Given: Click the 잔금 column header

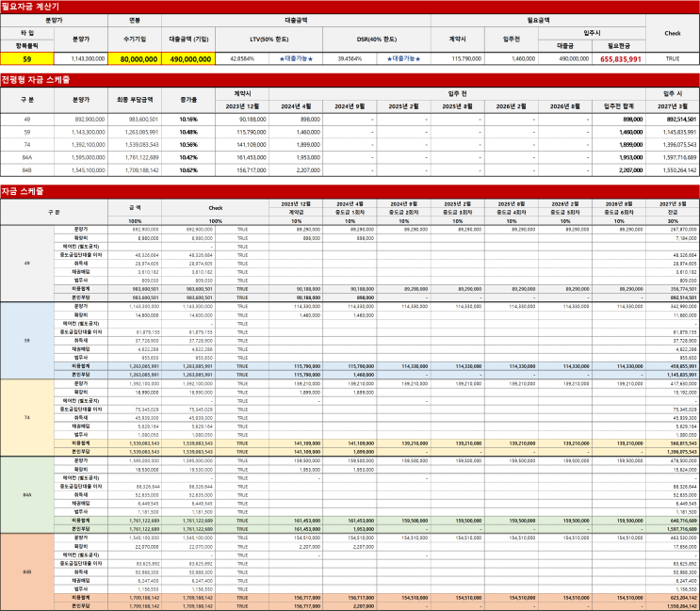Looking at the screenshot, I should point(673,213).
